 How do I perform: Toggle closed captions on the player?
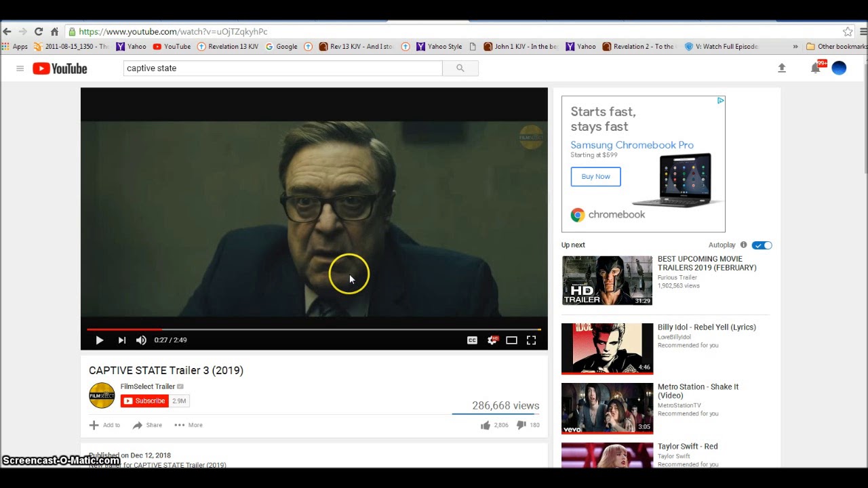[x=472, y=340]
